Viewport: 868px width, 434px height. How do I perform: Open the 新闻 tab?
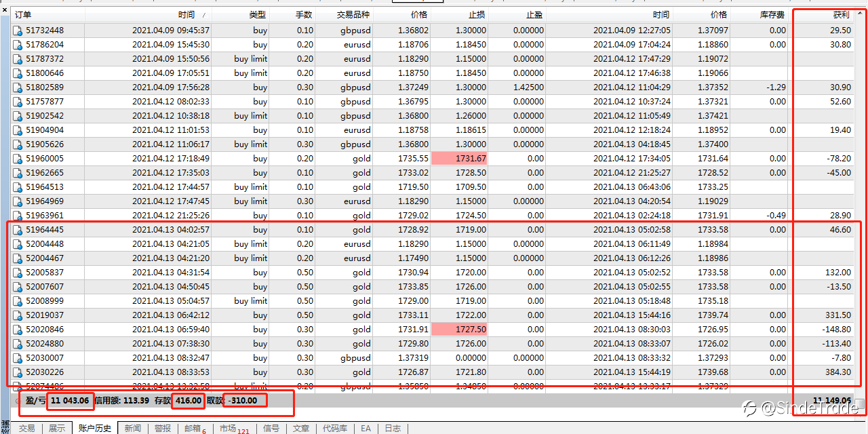click(133, 429)
